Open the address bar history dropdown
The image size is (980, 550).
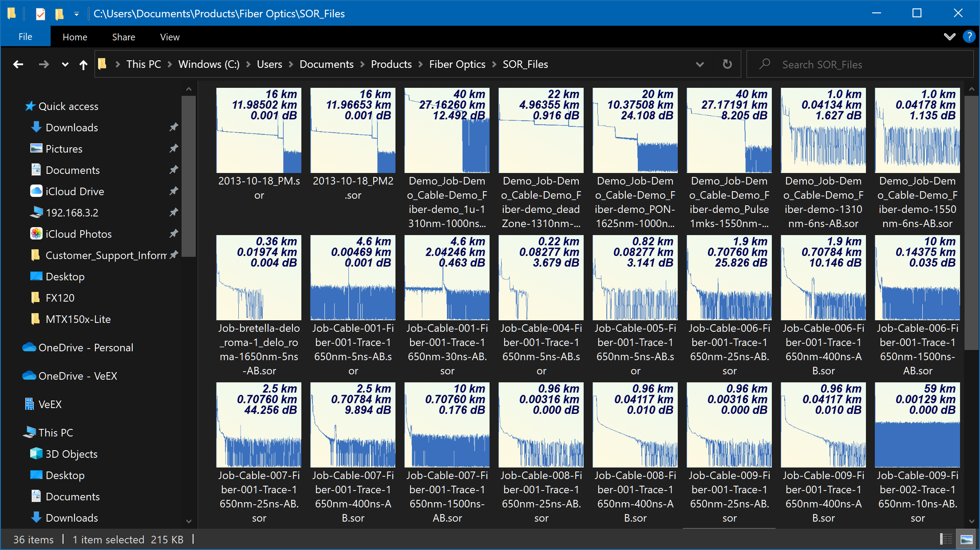tap(700, 64)
